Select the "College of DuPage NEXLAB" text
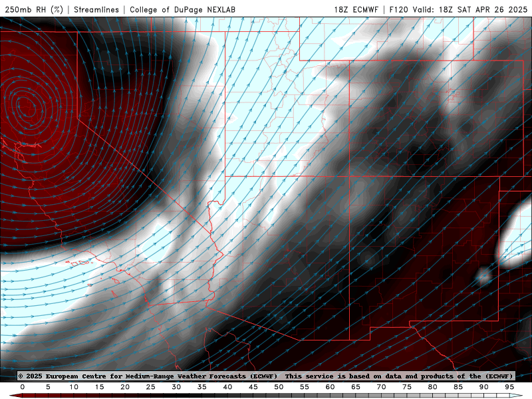The image size is (532, 399). [x=182, y=9]
